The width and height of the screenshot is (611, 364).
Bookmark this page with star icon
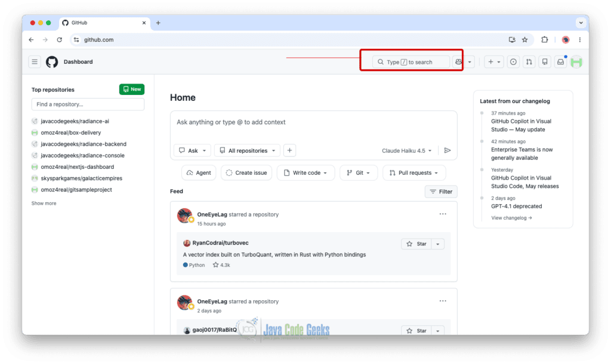click(525, 40)
